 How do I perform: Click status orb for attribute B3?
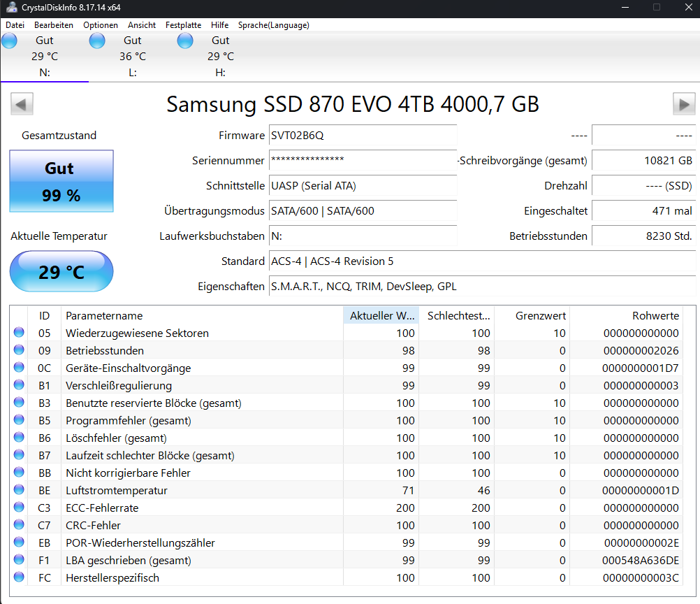pyautogui.click(x=19, y=402)
